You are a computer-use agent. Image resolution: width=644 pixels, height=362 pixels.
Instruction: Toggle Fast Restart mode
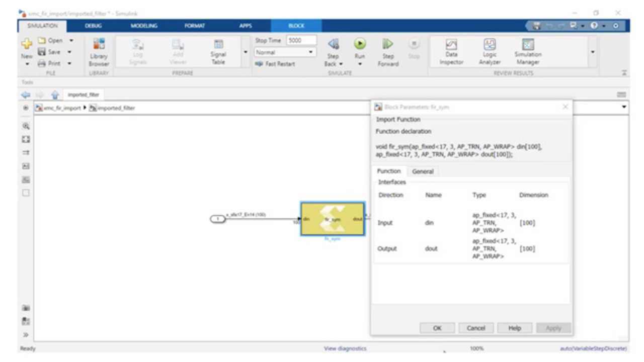(x=275, y=64)
